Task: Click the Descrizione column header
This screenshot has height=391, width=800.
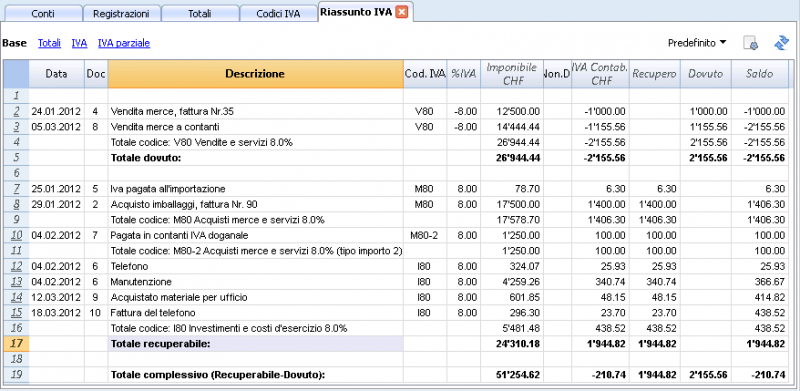Action: 255,74
